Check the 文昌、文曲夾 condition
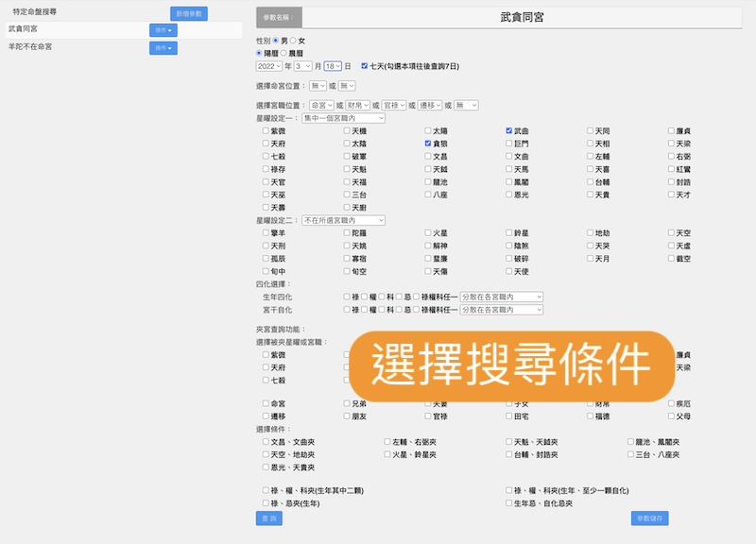The width and height of the screenshot is (756, 544). [266, 441]
